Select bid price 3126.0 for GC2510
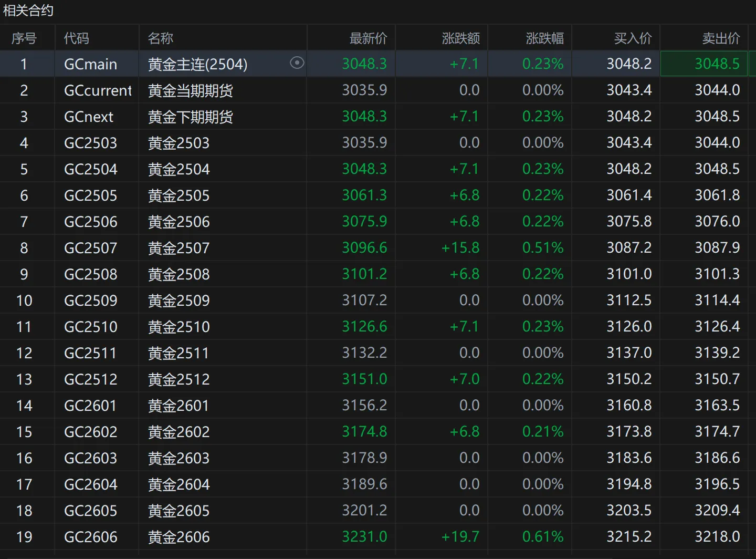756x559 pixels. click(629, 326)
